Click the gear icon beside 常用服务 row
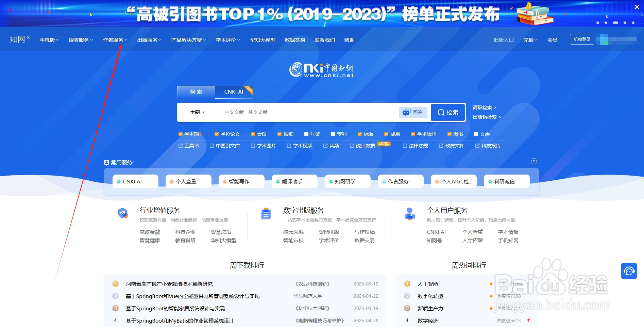 point(533,161)
